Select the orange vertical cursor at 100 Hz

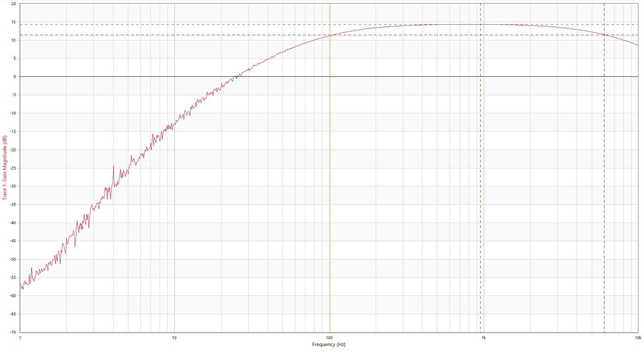pyautogui.click(x=330, y=167)
